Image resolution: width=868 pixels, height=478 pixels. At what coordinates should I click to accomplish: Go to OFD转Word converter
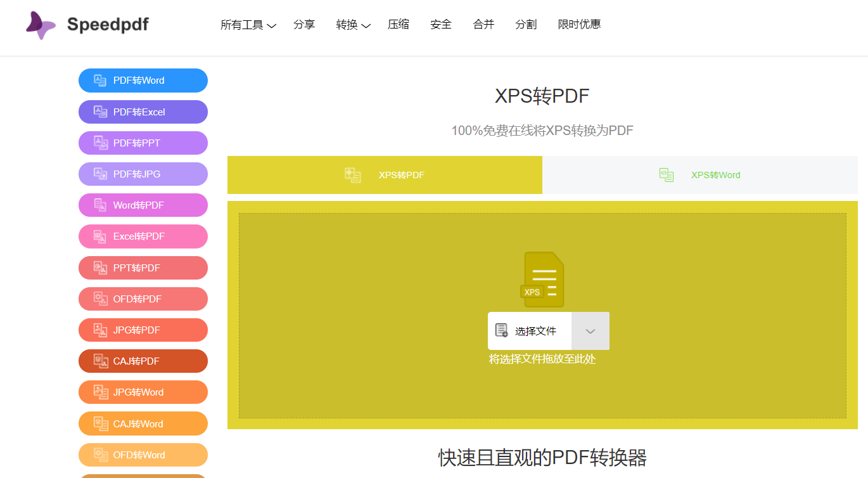click(143, 455)
